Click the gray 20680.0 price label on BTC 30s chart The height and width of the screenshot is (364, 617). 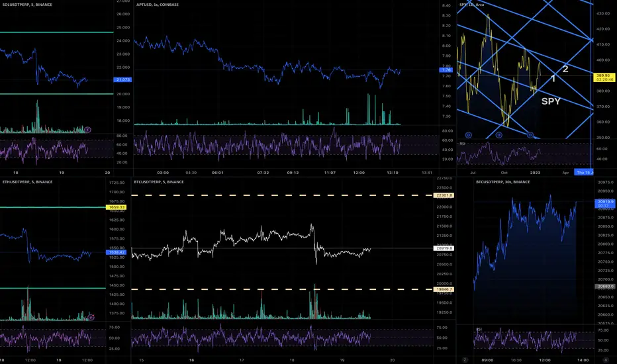(604, 287)
